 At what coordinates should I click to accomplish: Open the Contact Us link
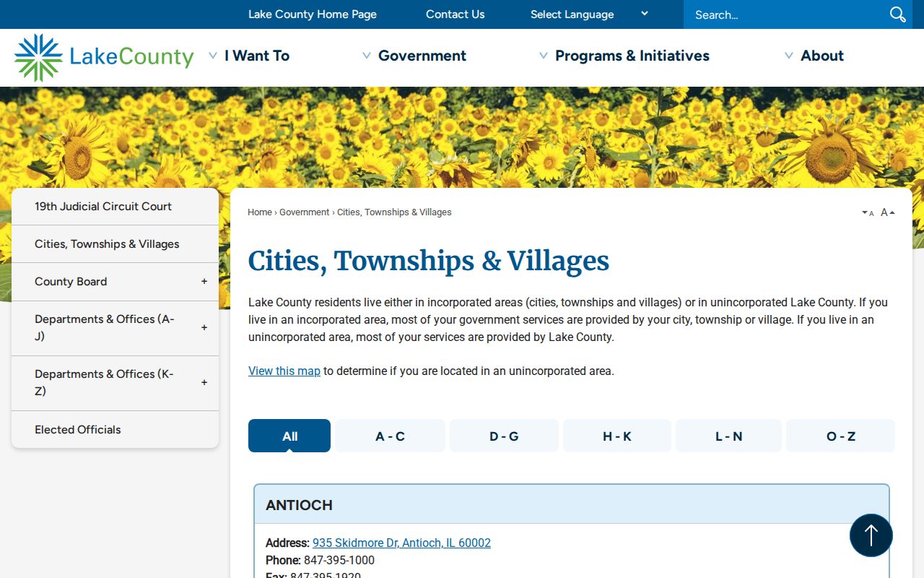[x=456, y=14]
